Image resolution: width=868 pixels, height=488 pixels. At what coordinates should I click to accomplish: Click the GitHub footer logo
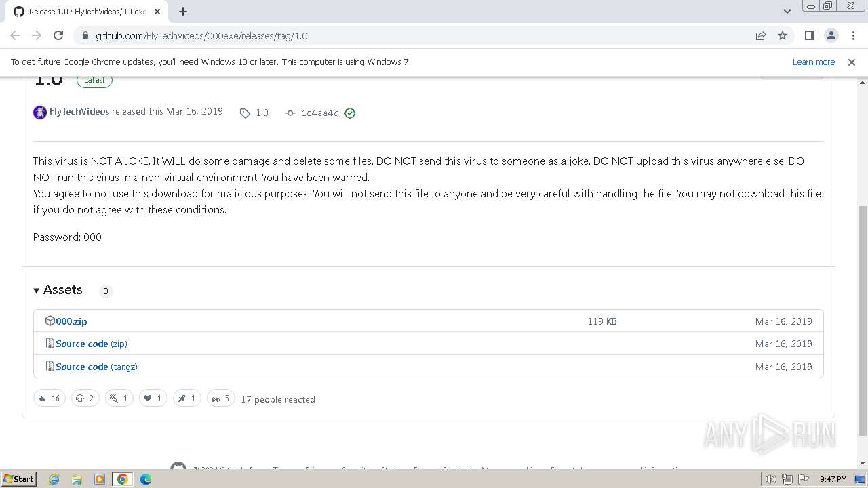178,466
